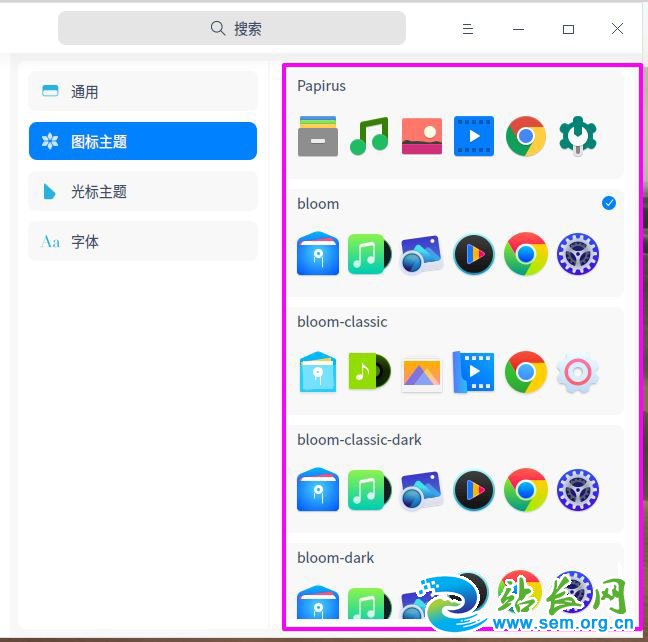The image size is (648, 642).
Task: Open the 通用 general settings tab
Action: tap(143, 91)
